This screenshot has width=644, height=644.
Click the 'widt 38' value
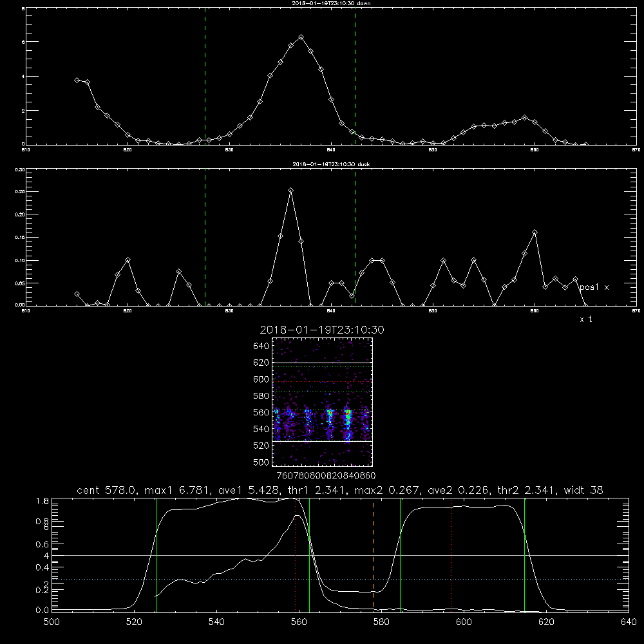pos(583,490)
